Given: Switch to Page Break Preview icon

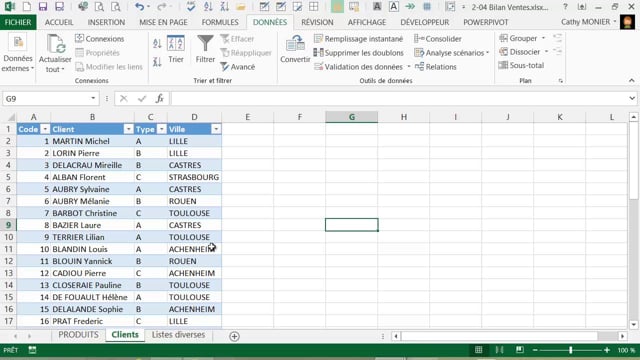Looking at the screenshot, I should (519, 350).
